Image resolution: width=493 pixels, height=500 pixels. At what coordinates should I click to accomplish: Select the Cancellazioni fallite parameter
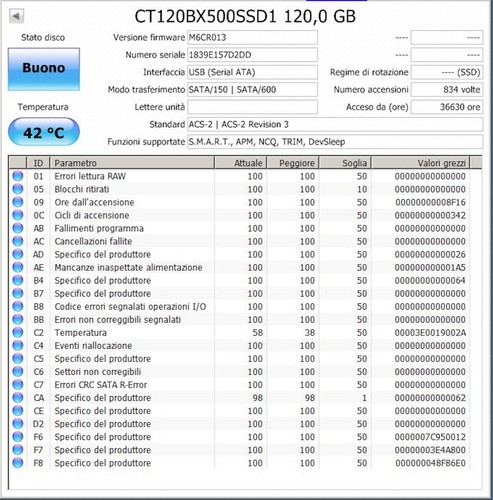click(93, 241)
